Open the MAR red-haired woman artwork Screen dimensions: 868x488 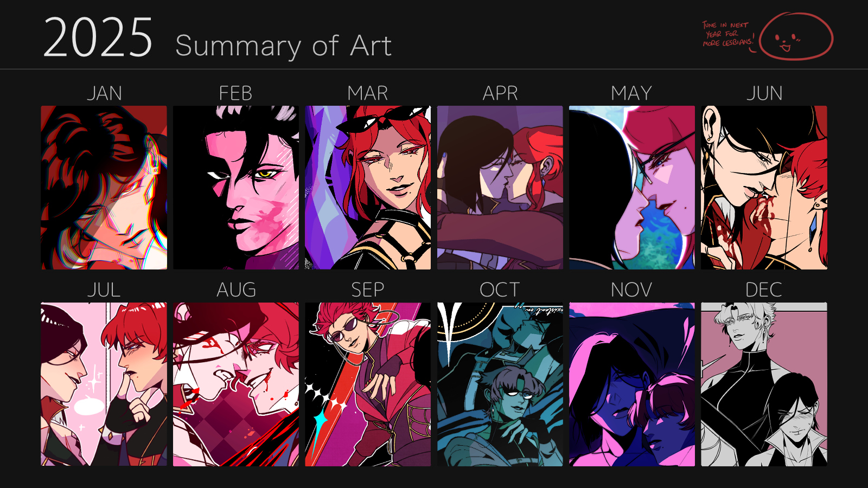[368, 188]
